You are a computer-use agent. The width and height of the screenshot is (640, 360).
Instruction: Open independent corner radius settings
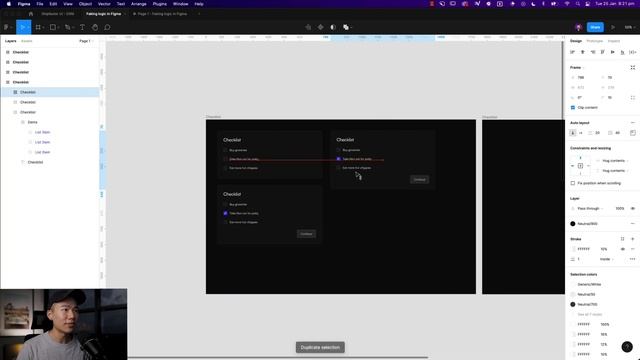click(633, 98)
